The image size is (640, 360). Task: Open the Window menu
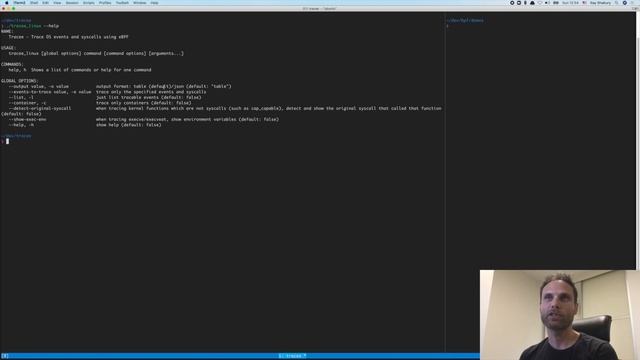pos(140,2)
